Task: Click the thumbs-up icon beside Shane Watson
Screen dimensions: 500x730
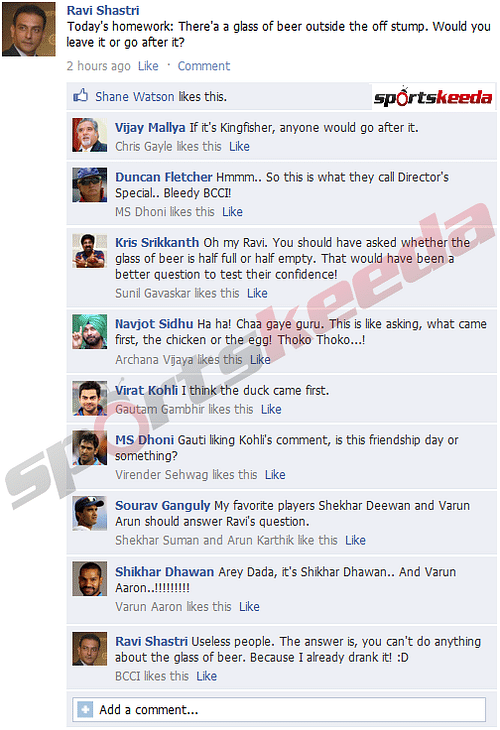Action: pos(81,96)
